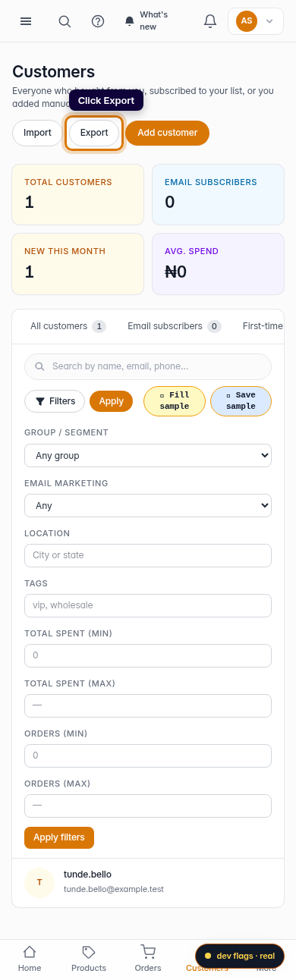This screenshot has width=296, height=980.
Task: Open the tunde.bello customer name
Action: tap(87, 875)
